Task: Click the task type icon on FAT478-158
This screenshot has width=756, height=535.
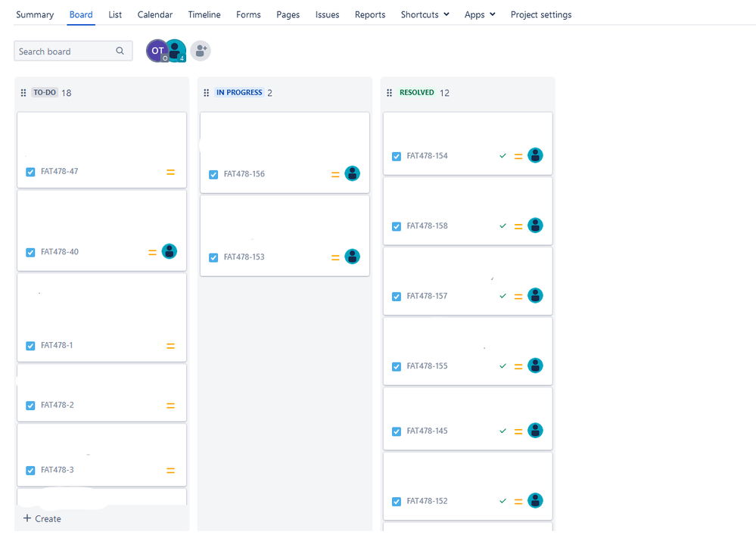Action: (x=397, y=226)
